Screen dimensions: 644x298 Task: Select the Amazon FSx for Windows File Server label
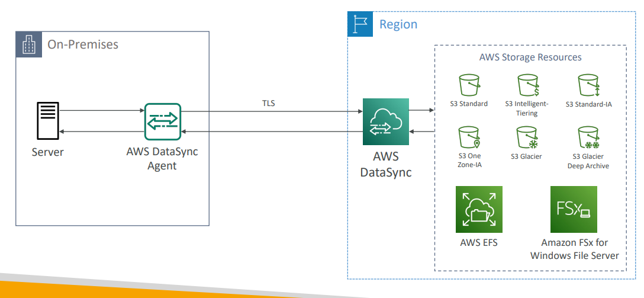574,249
